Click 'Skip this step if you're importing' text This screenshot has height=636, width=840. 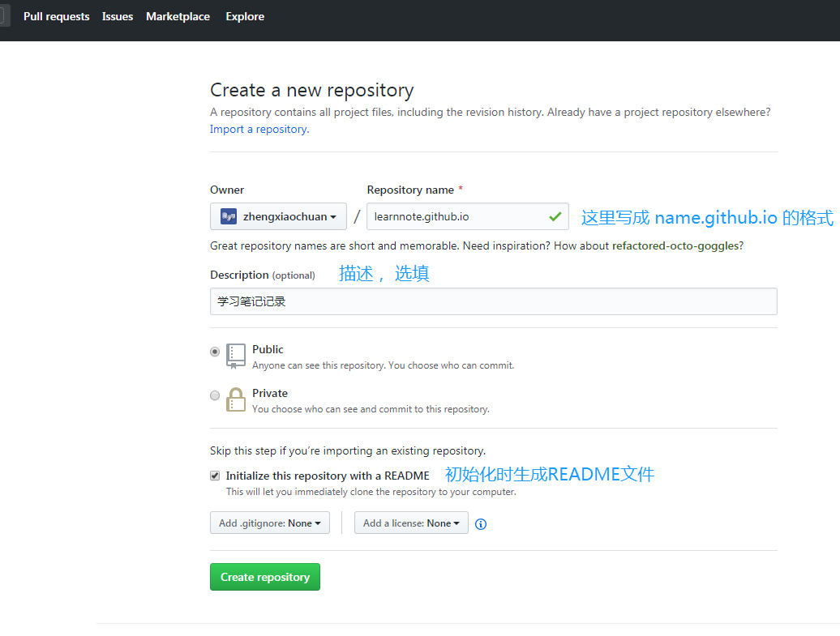tap(348, 450)
